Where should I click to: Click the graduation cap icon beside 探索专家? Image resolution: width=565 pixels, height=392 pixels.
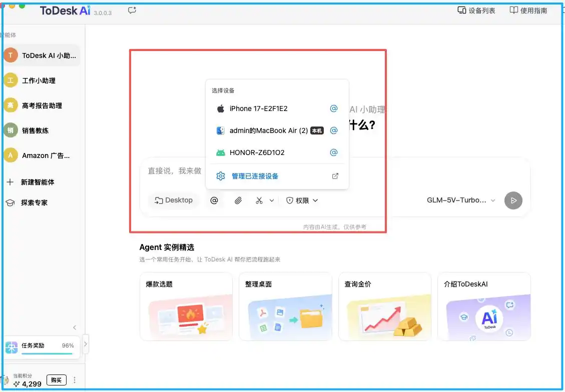(10, 202)
